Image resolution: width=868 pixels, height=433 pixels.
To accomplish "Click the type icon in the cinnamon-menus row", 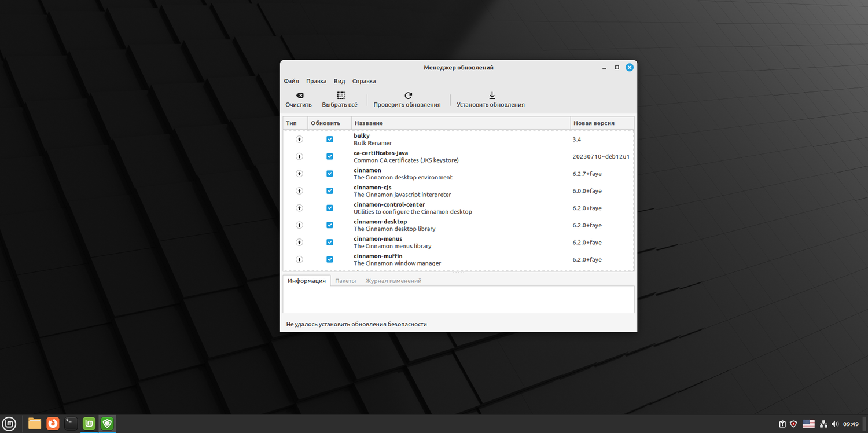I will coord(299,243).
